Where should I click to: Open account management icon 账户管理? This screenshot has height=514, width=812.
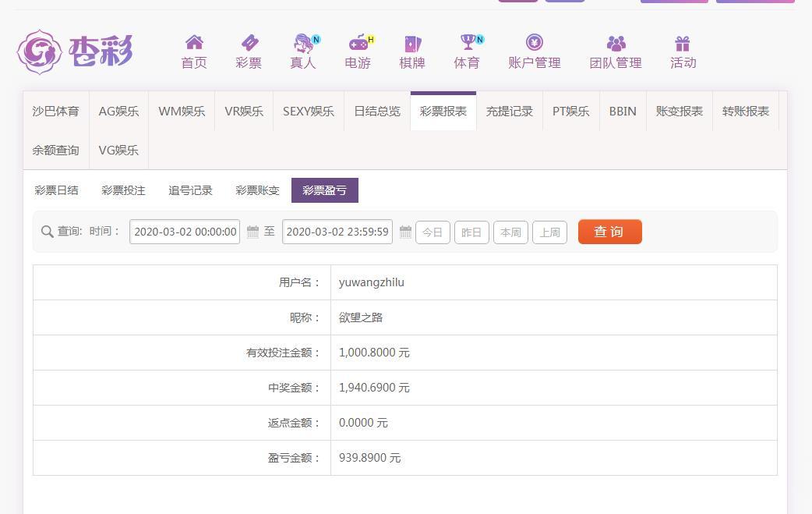tap(534, 43)
